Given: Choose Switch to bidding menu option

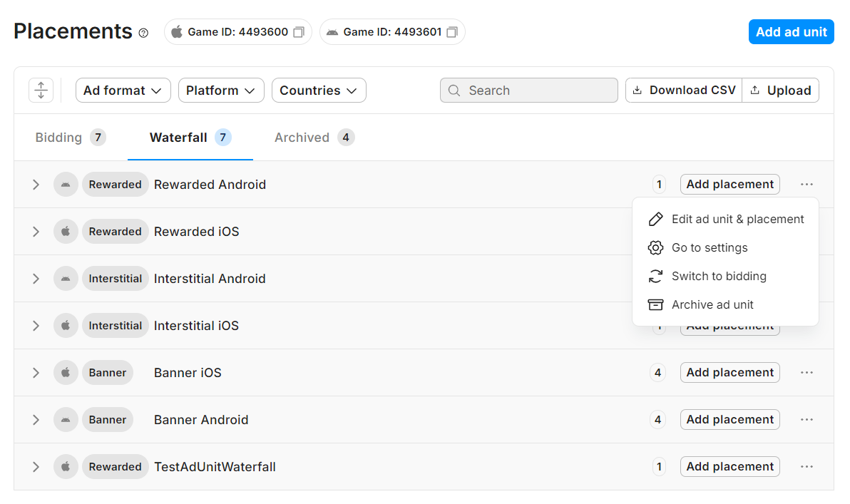Looking at the screenshot, I should (x=718, y=276).
